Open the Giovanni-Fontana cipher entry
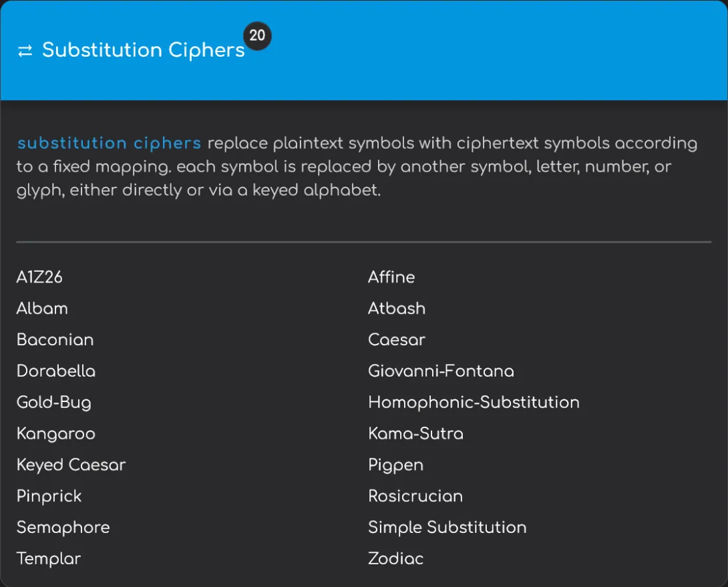 pyautogui.click(x=441, y=371)
